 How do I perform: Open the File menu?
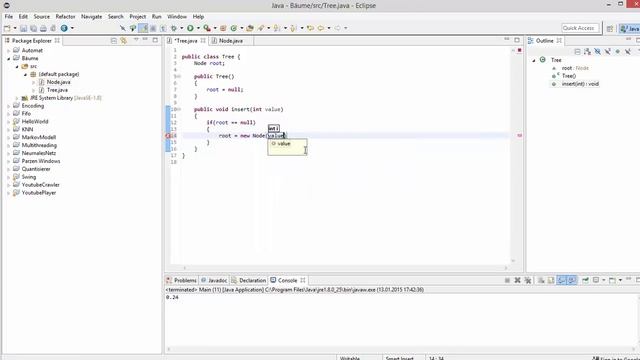[9, 16]
